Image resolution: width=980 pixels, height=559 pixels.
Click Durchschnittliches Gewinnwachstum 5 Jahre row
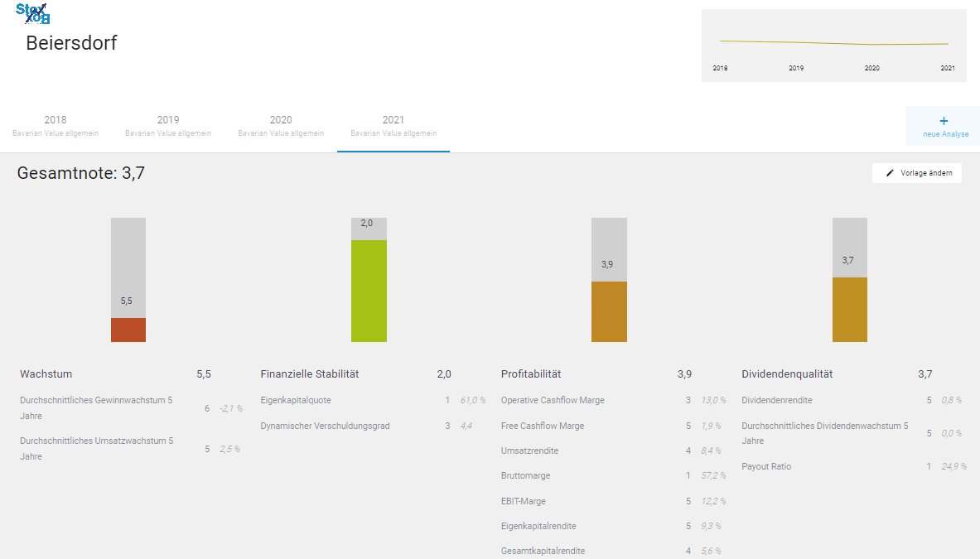(x=131, y=407)
